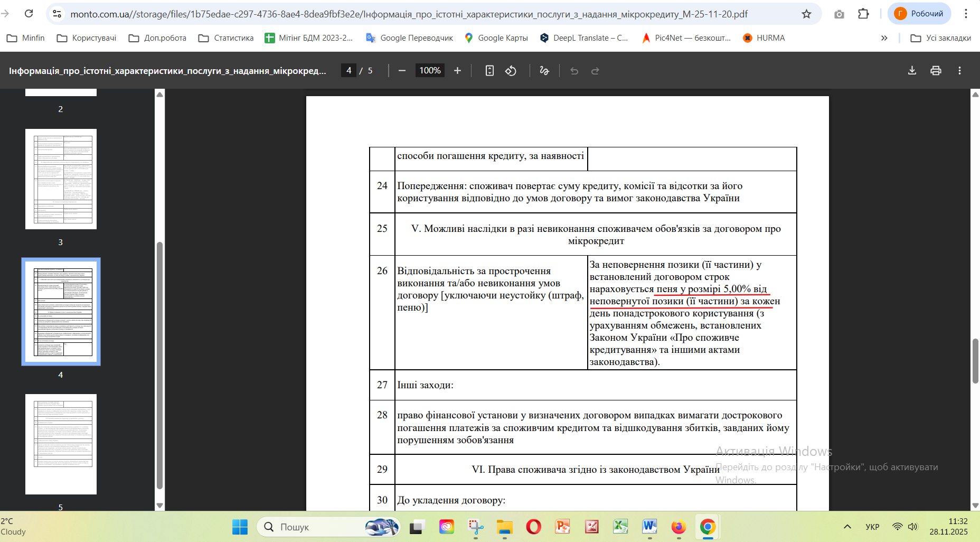Open DeepL Translate bookmark
This screenshot has height=542, width=980.
[x=584, y=38]
